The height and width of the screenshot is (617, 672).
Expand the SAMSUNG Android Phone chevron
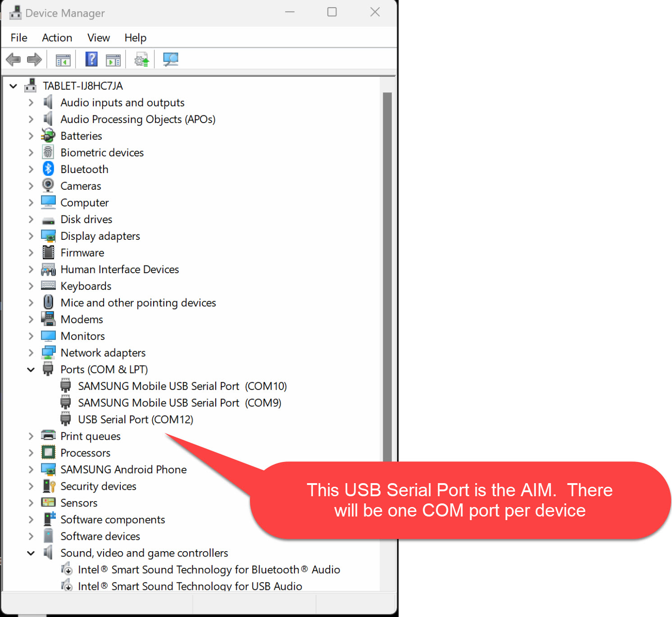(31, 469)
